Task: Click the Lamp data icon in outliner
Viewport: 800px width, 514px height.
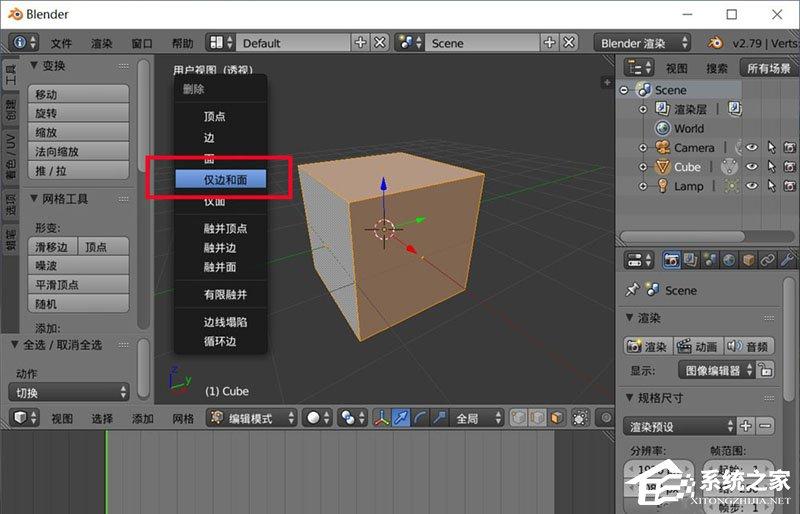Action: coord(731,186)
